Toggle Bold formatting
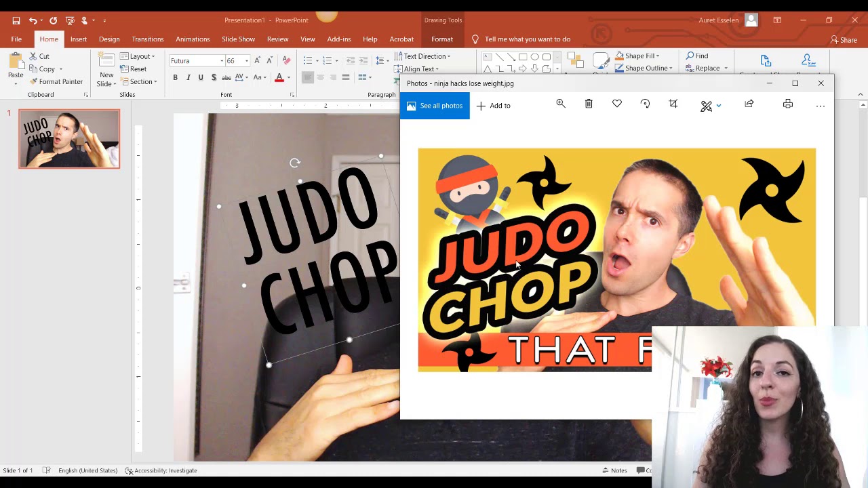This screenshot has height=488, width=868. [x=175, y=77]
